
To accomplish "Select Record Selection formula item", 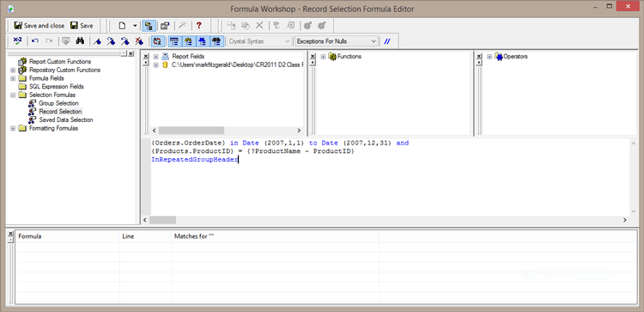I will click(x=60, y=112).
